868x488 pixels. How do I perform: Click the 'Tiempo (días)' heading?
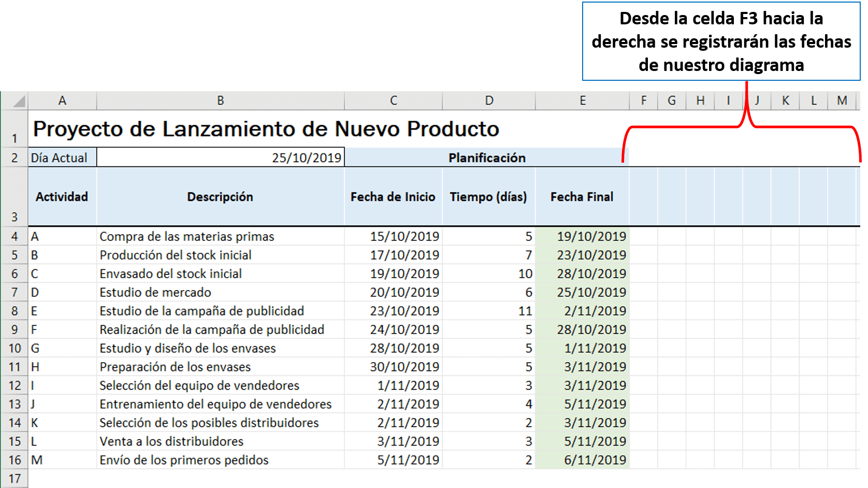[x=489, y=197]
